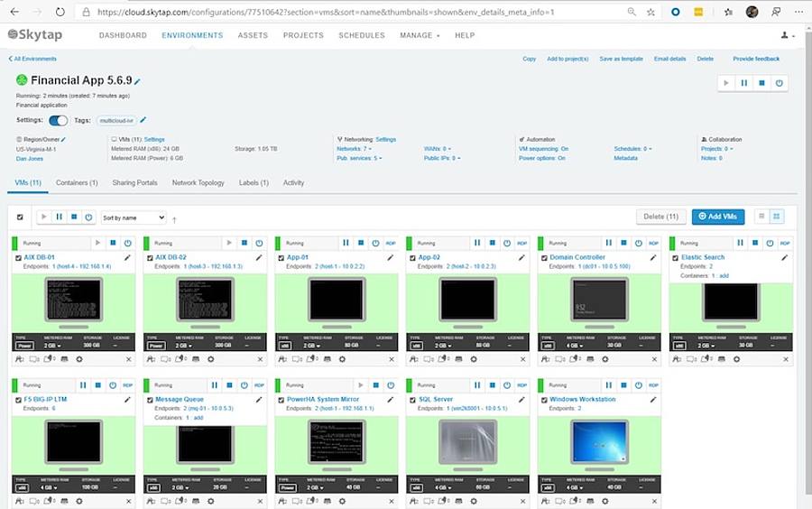Uncheck the SQL Server checkbox

pyautogui.click(x=412, y=401)
